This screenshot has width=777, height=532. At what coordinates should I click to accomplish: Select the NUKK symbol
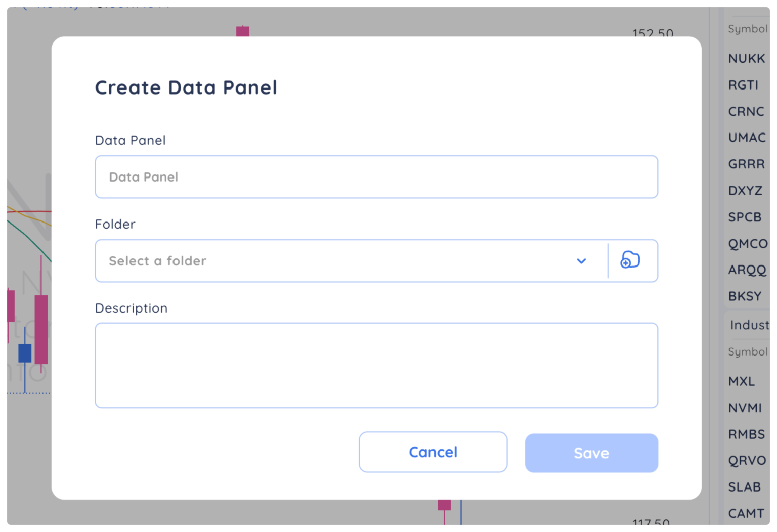pyautogui.click(x=746, y=58)
